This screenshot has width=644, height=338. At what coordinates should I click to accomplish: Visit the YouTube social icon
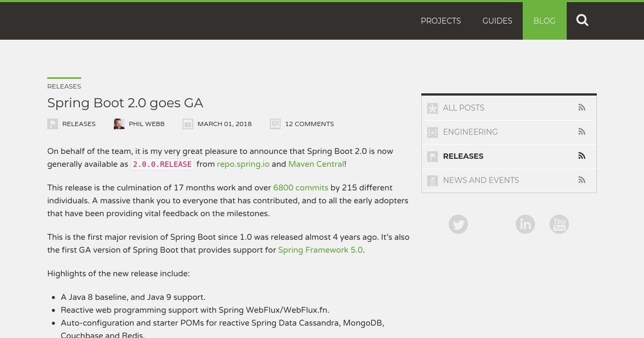tap(559, 224)
